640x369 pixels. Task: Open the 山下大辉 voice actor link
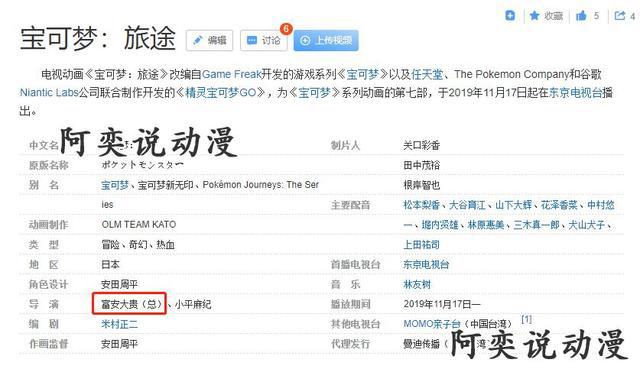point(513,205)
